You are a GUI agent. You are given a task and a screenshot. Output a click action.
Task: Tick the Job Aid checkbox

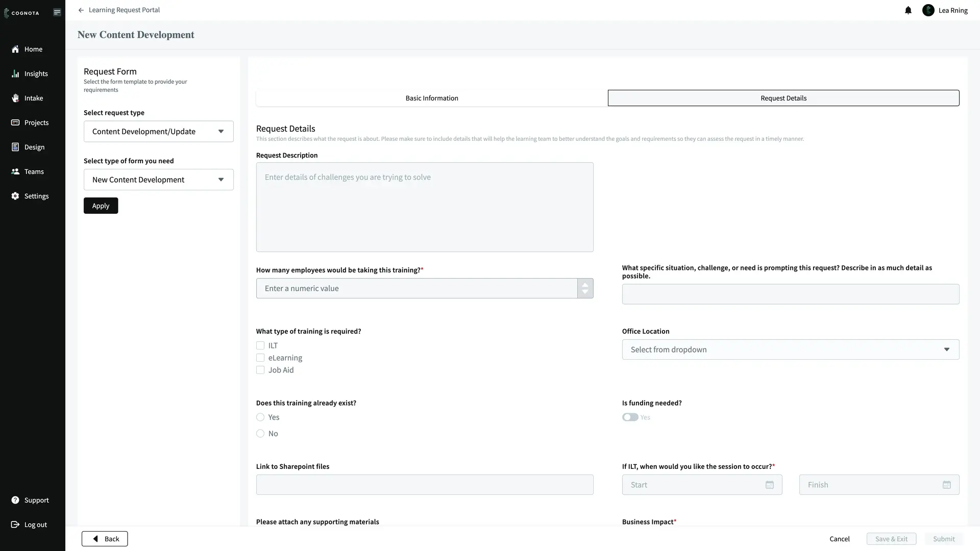tap(260, 370)
